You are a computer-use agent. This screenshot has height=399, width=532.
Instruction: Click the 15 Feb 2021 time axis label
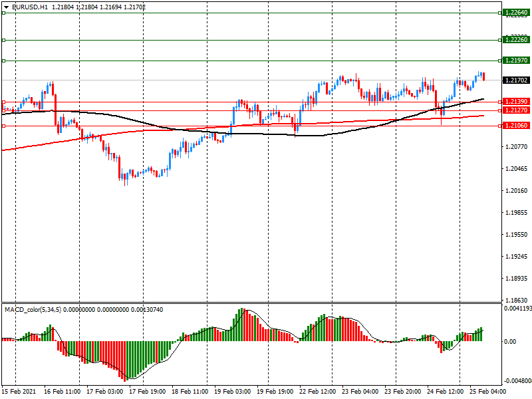point(19,392)
